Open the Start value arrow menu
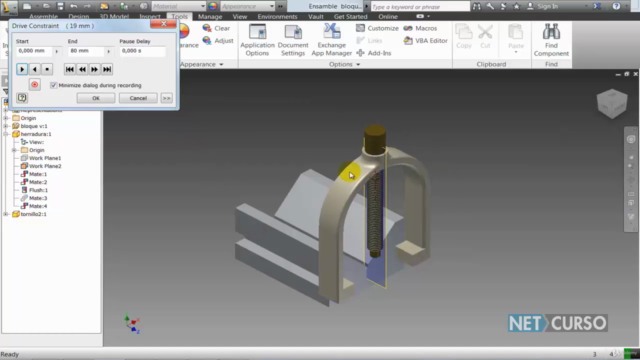The width and height of the screenshot is (640, 360). 57,51
